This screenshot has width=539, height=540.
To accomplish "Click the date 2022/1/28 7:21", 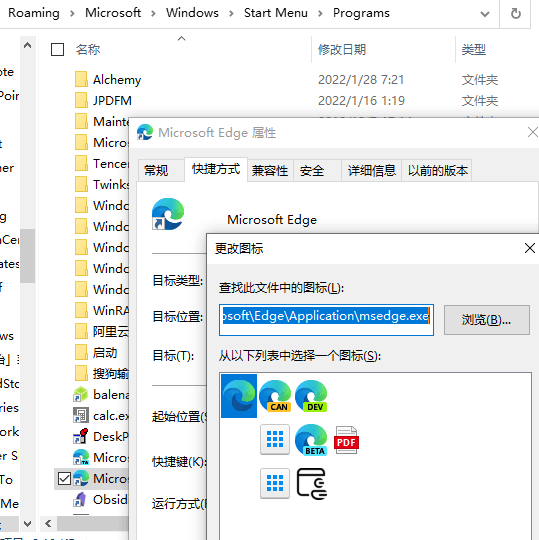I will [x=361, y=80].
